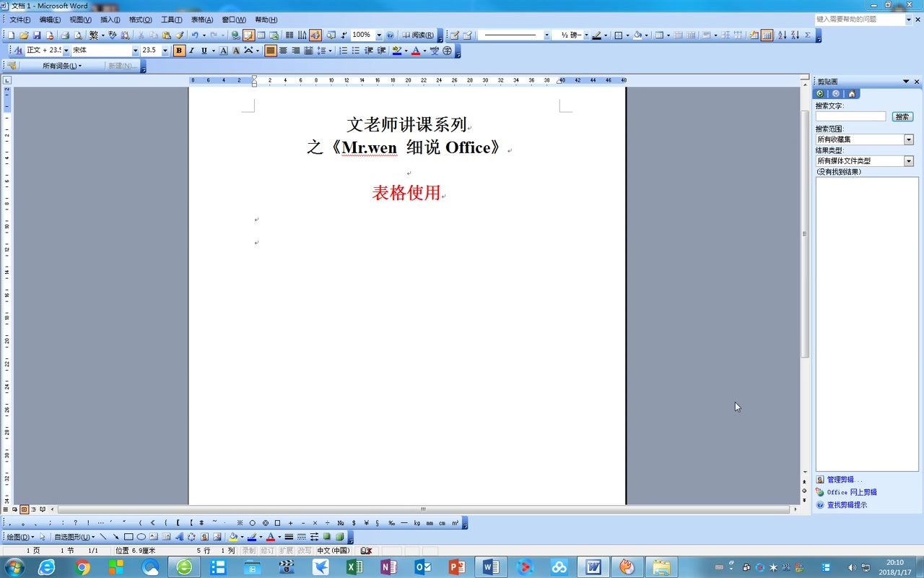Expand the line weight ½ 磅 dropdown
The image size is (924, 578).
point(586,35)
